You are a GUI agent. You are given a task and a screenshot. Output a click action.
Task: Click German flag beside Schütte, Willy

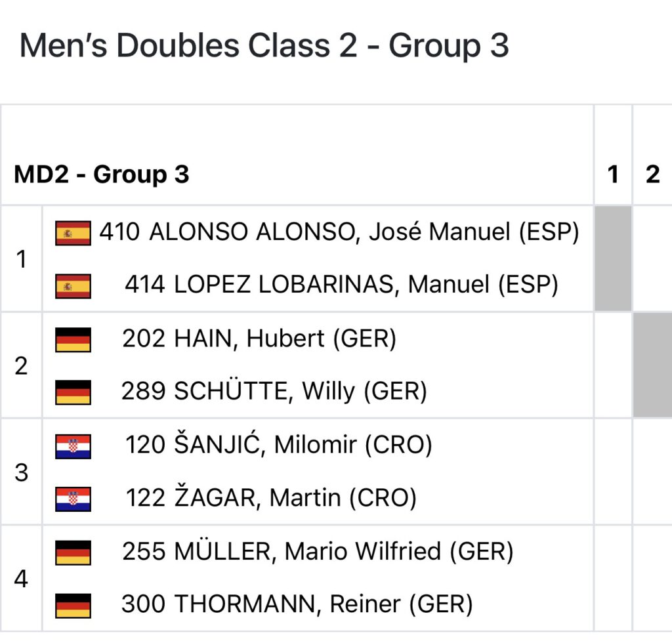point(73,392)
